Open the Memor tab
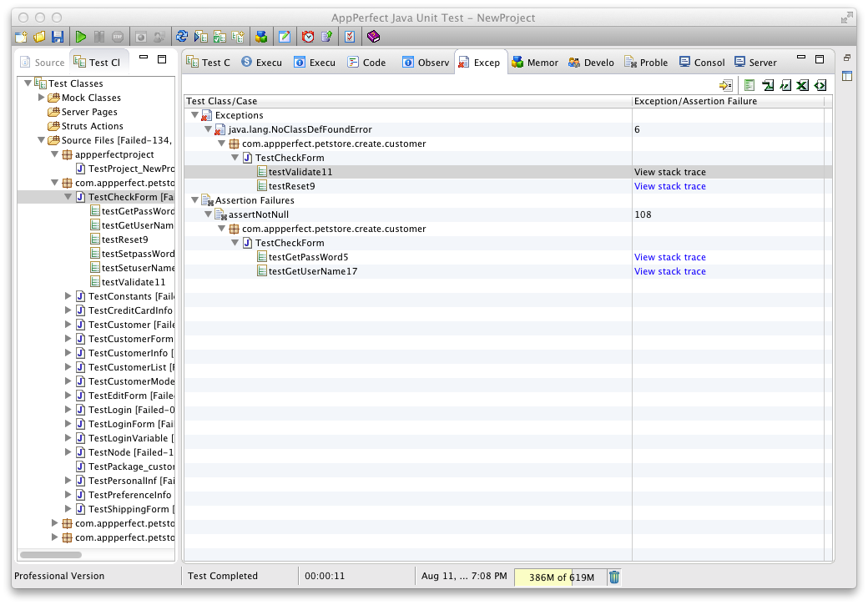Image resolution: width=868 pixels, height=605 pixels. (x=535, y=63)
